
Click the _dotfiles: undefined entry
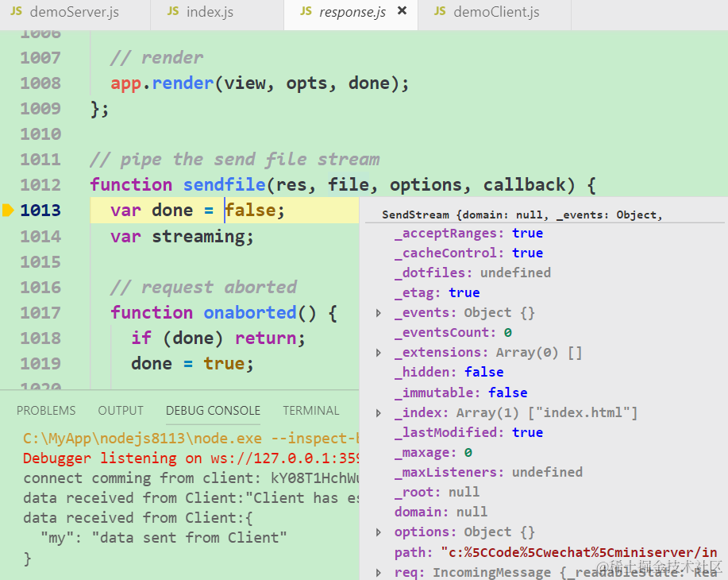click(x=472, y=273)
